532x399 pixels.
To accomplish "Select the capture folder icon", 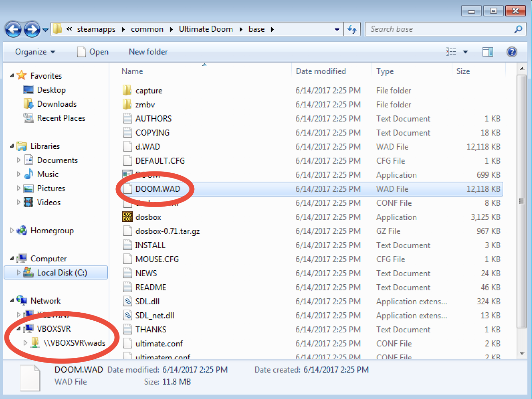I will pyautogui.click(x=127, y=90).
